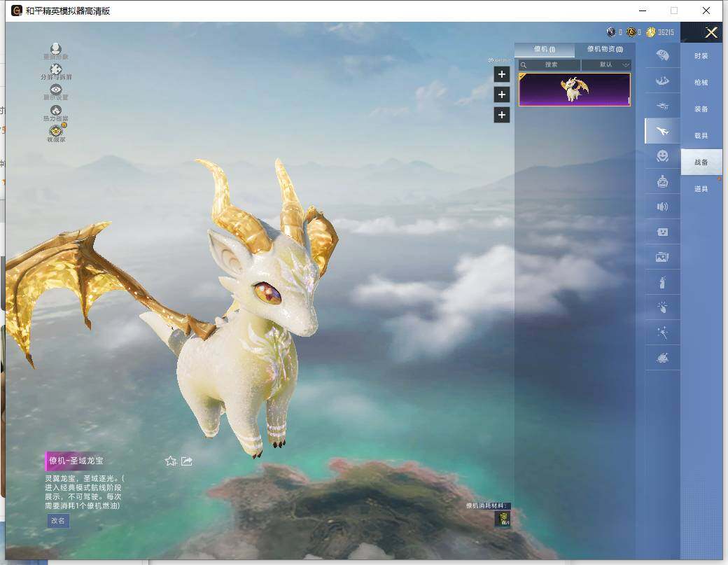Image resolution: width=728 pixels, height=565 pixels.
Task: Minimize the emulator window
Action: click(643, 11)
